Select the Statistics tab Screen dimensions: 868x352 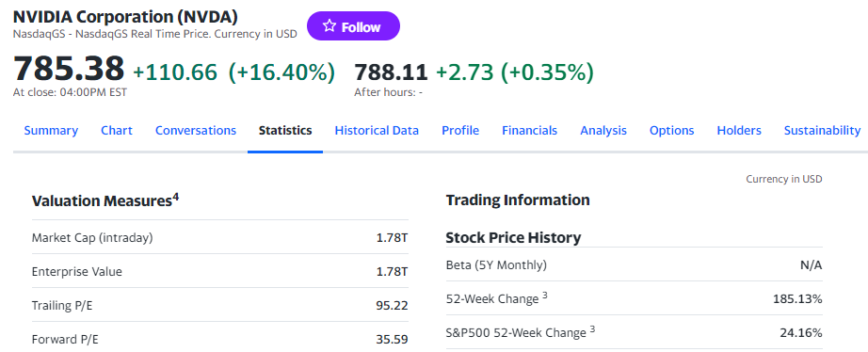pyautogui.click(x=285, y=131)
